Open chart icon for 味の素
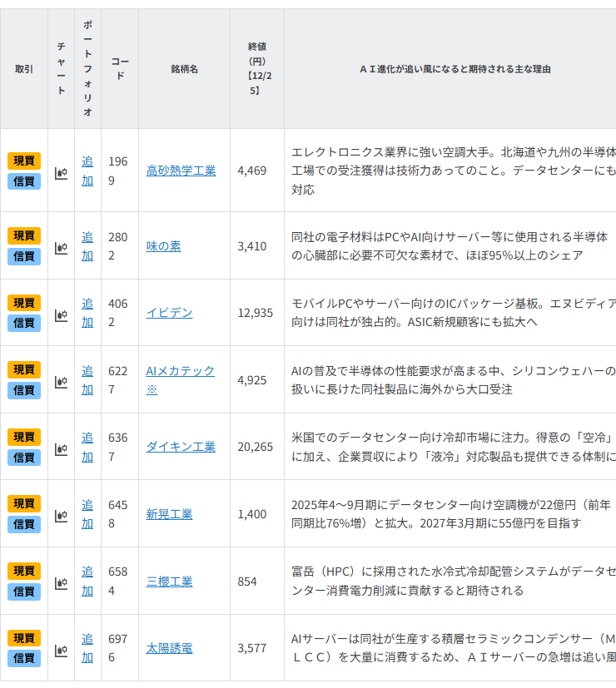Image resolution: width=616 pixels, height=688 pixels. point(61,247)
